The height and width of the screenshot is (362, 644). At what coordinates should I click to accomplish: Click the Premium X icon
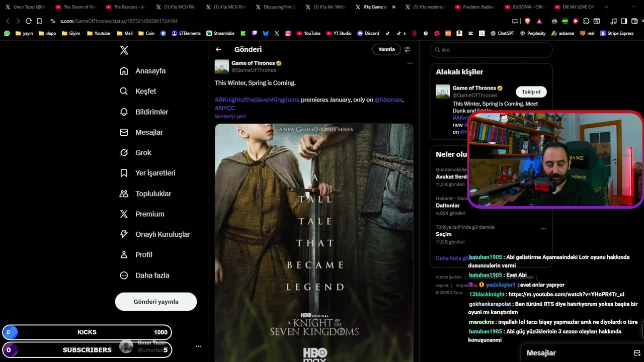click(124, 214)
